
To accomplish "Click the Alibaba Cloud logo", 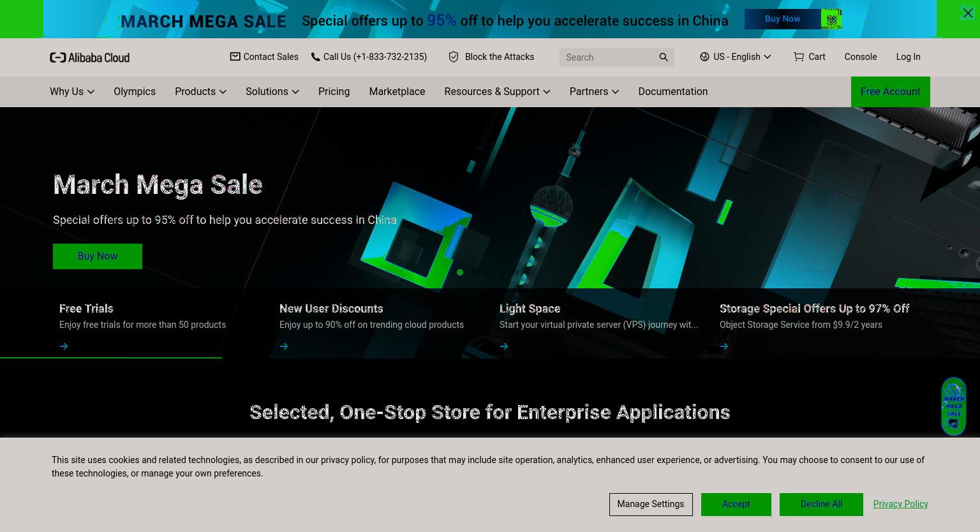I will click(x=89, y=57).
